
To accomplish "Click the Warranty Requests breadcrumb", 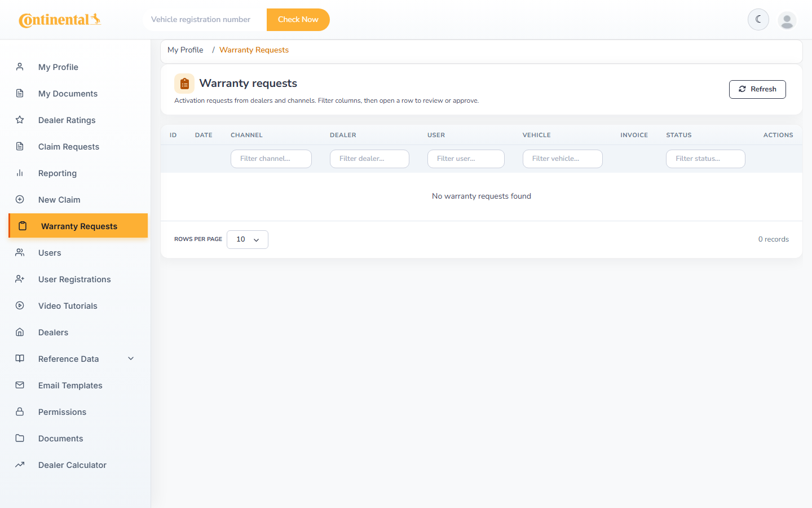I will (x=254, y=50).
